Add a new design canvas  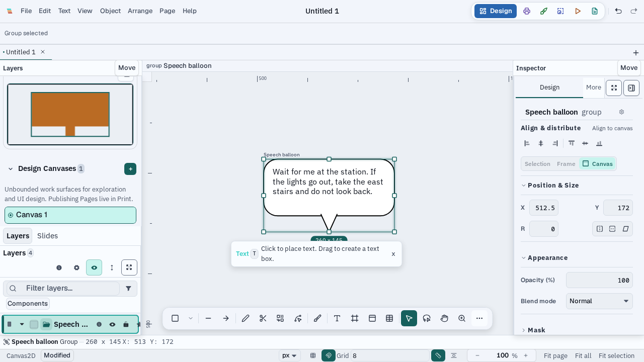[x=130, y=169]
